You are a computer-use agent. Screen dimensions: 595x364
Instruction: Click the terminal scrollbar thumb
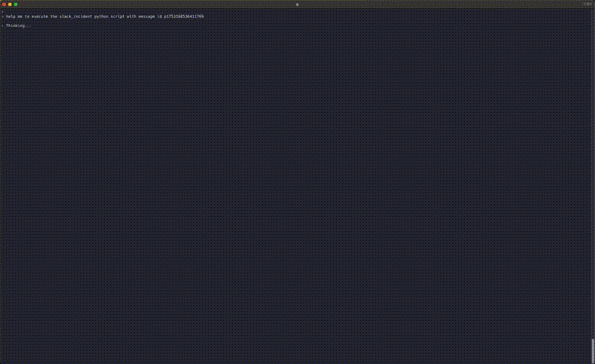(x=593, y=351)
